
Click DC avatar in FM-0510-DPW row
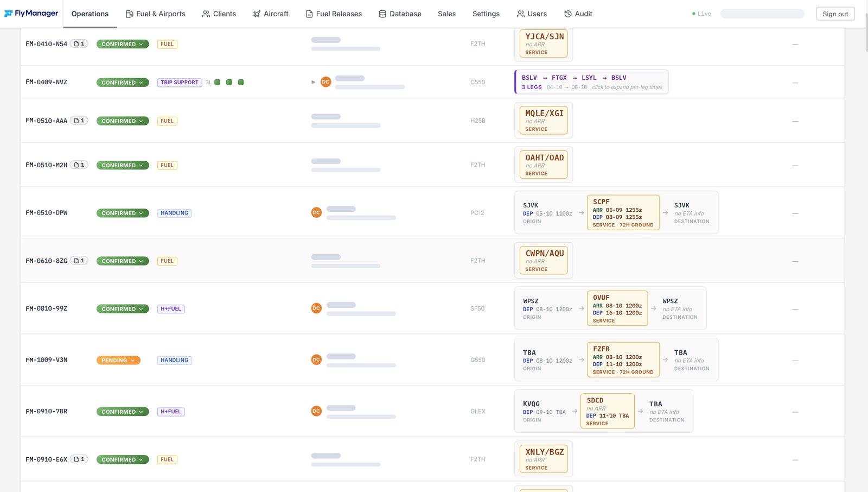tap(316, 212)
